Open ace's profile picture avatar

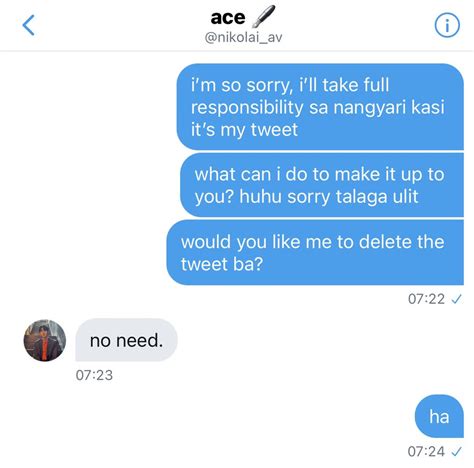[45, 340]
